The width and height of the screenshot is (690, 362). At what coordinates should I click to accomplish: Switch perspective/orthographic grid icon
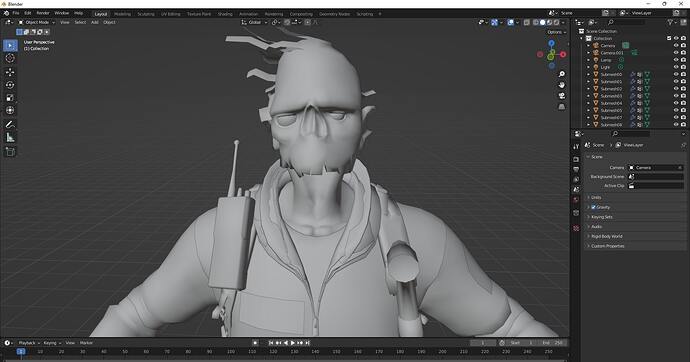[562, 107]
